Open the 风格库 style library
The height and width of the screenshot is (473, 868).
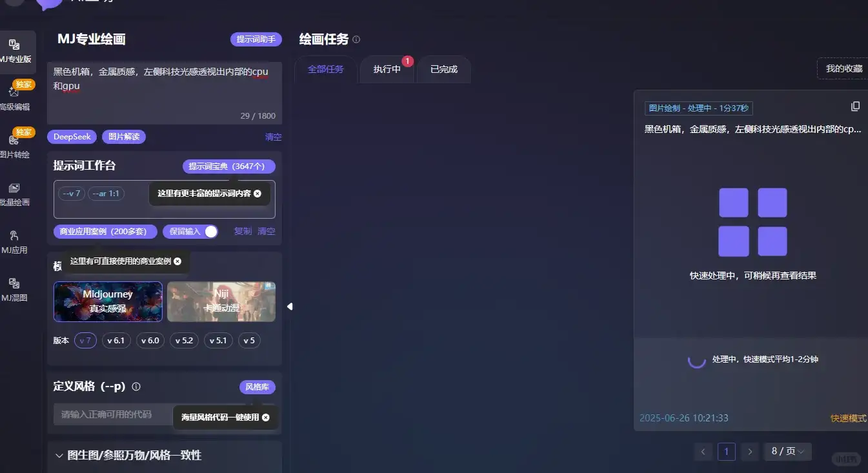click(257, 387)
